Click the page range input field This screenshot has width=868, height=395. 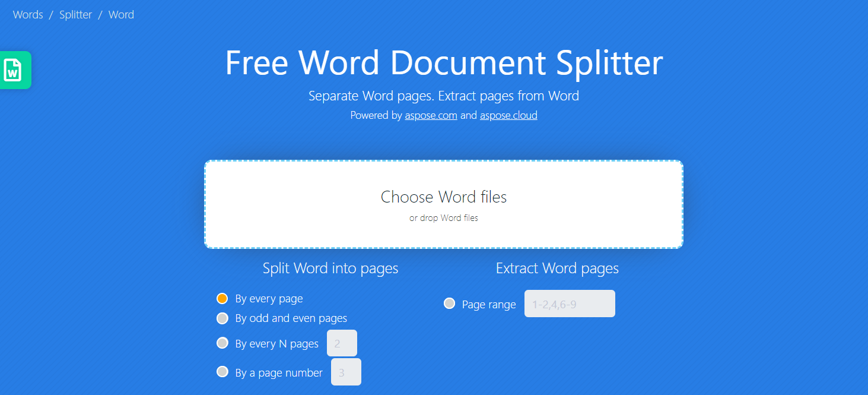click(x=569, y=303)
